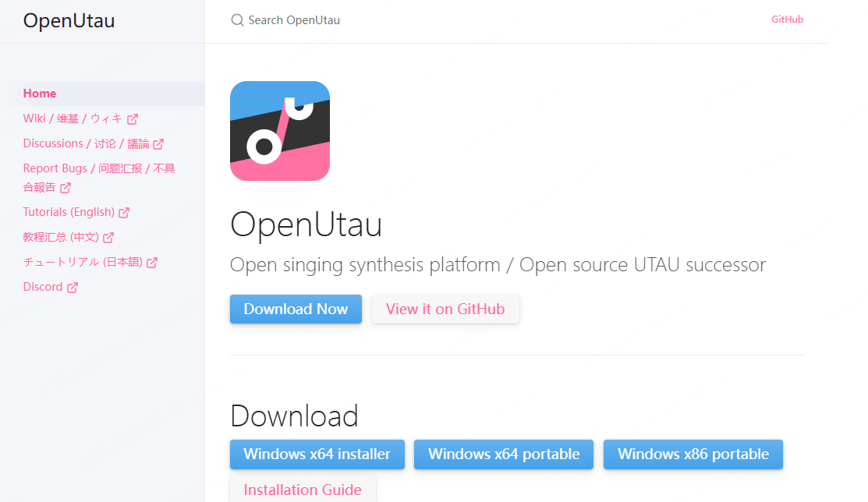Click the Open singing synthesis platform tagline

[x=498, y=265]
